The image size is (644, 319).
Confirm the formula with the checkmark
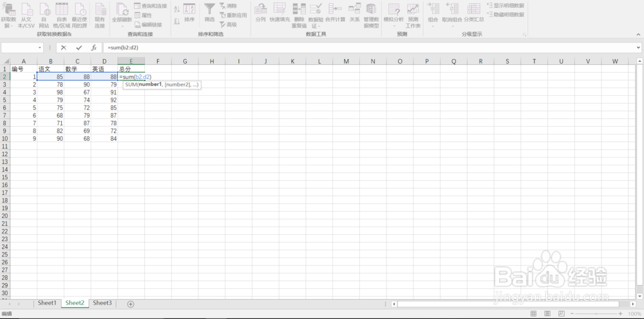coord(79,48)
